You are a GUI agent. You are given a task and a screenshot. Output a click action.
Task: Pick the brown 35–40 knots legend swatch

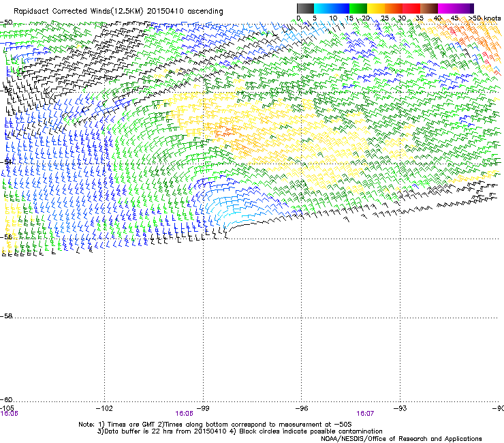click(429, 8)
